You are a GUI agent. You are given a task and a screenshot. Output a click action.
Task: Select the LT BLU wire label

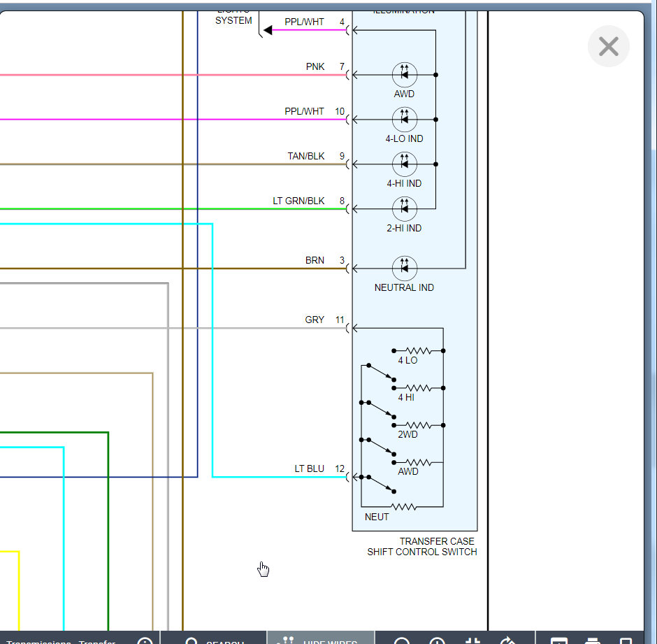pyautogui.click(x=309, y=468)
